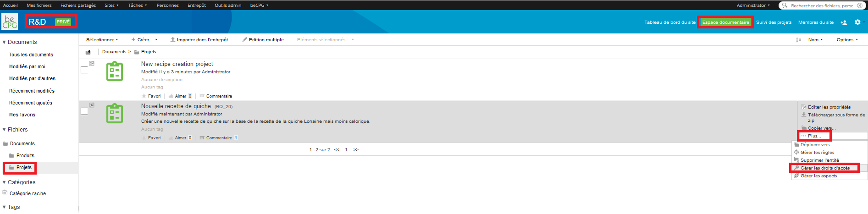Check the New recipe creation project checkbox
Screen dimensions: 868x214
[84, 70]
